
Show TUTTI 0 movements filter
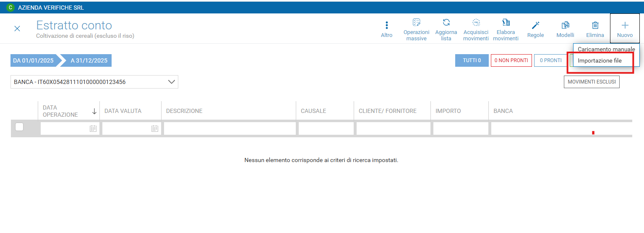pos(472,60)
